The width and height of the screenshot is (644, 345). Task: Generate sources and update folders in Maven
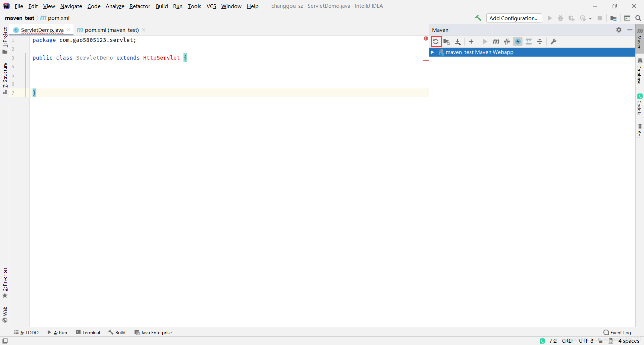(447, 42)
